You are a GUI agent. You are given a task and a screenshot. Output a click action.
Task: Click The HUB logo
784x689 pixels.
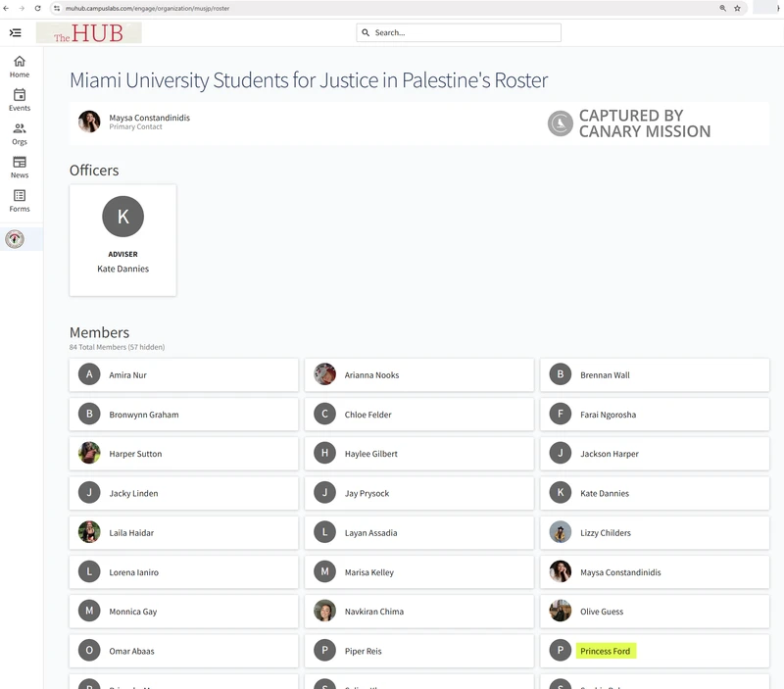pyautogui.click(x=88, y=33)
